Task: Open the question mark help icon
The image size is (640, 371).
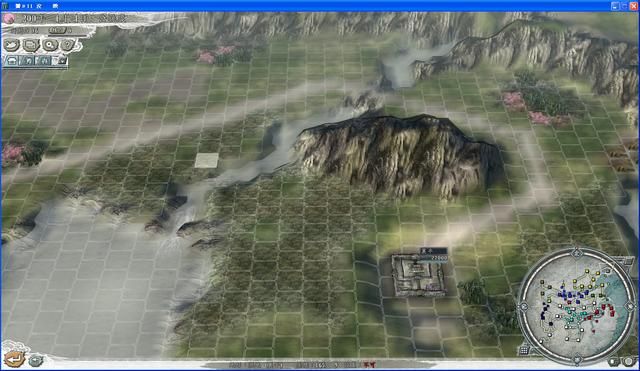Action: coord(68,44)
